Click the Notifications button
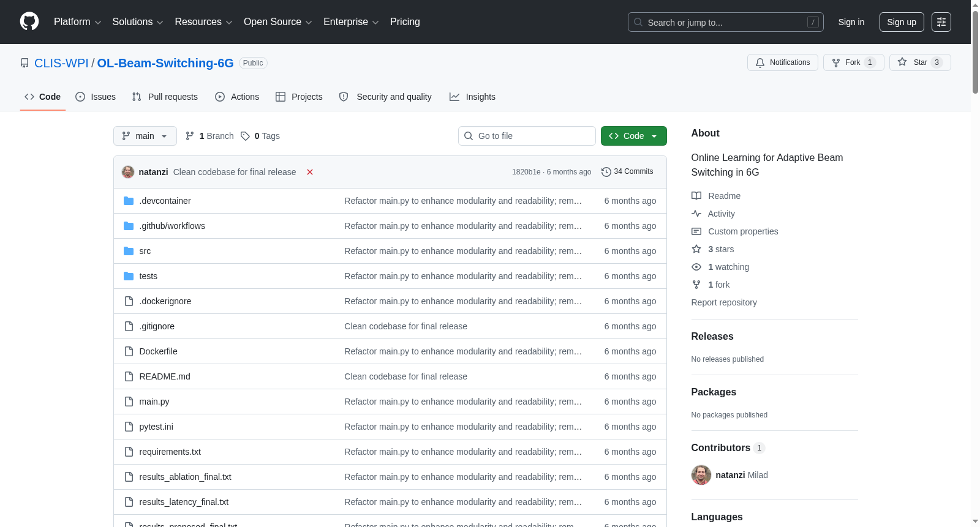The height and width of the screenshot is (527, 980). (x=783, y=62)
